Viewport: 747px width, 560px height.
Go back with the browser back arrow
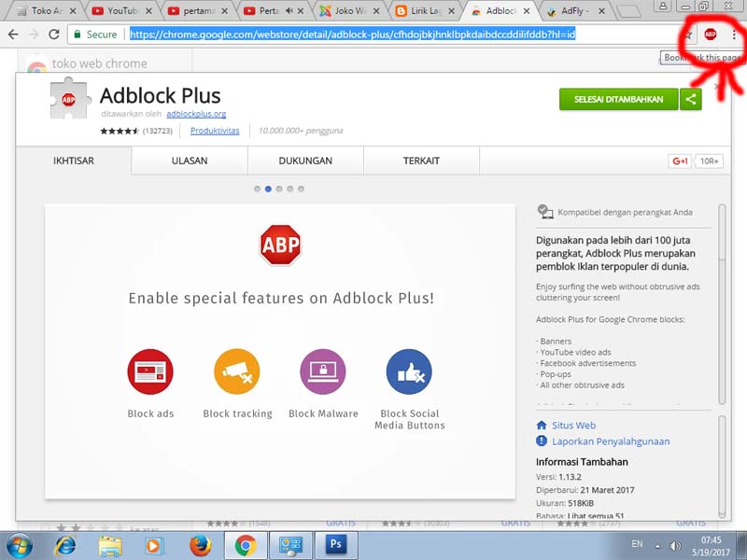(13, 35)
